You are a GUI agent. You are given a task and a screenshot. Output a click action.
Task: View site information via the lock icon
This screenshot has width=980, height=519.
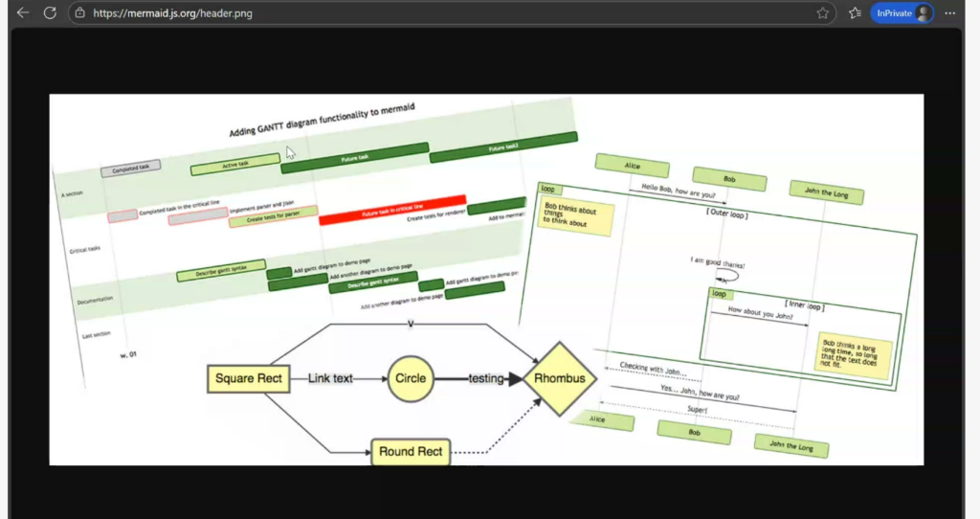(80, 13)
